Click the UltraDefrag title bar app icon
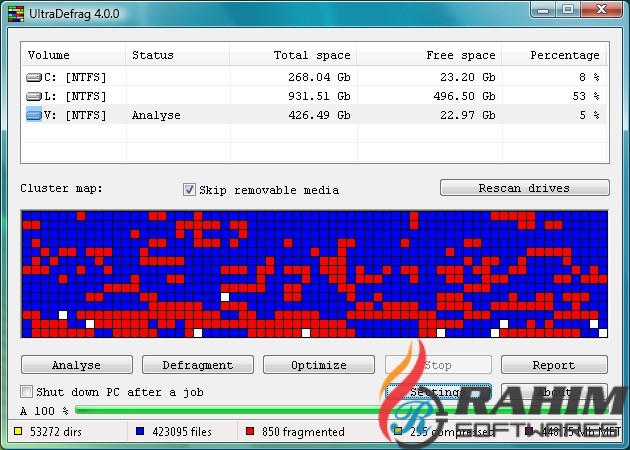Viewport: 630px width, 450px height. click(15, 14)
